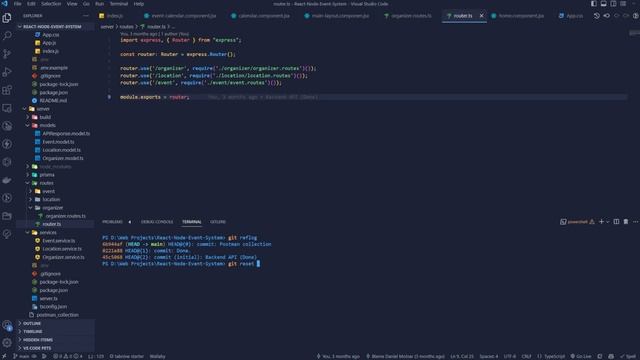Open Event.model.ts in explorer

[55, 142]
